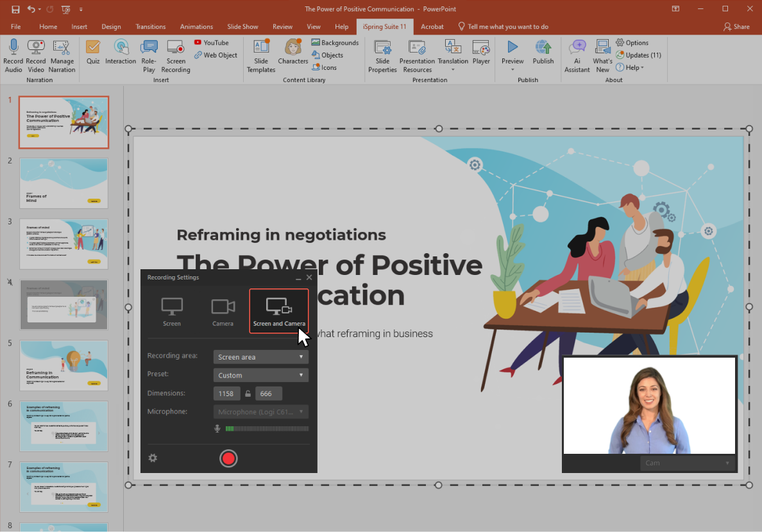Toggle the dimensions aspect ratio lock
762x532 pixels.
[248, 394]
